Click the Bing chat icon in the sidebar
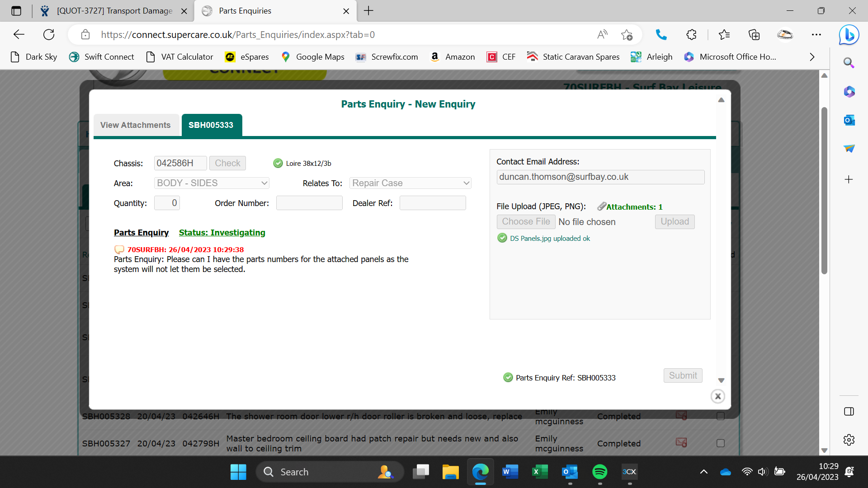868x488 pixels. click(x=849, y=35)
